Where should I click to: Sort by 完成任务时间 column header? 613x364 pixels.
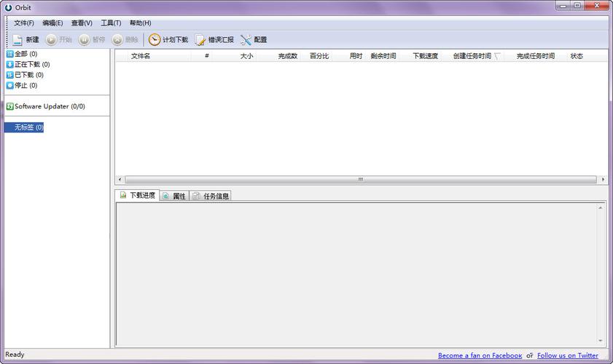[536, 56]
